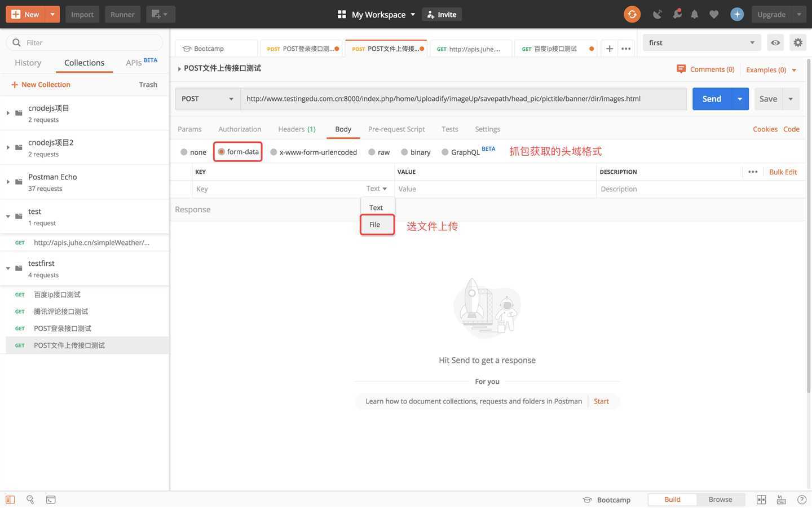812x508 pixels.
Task: Expand the cnodejs项目 collection
Action: coord(8,113)
